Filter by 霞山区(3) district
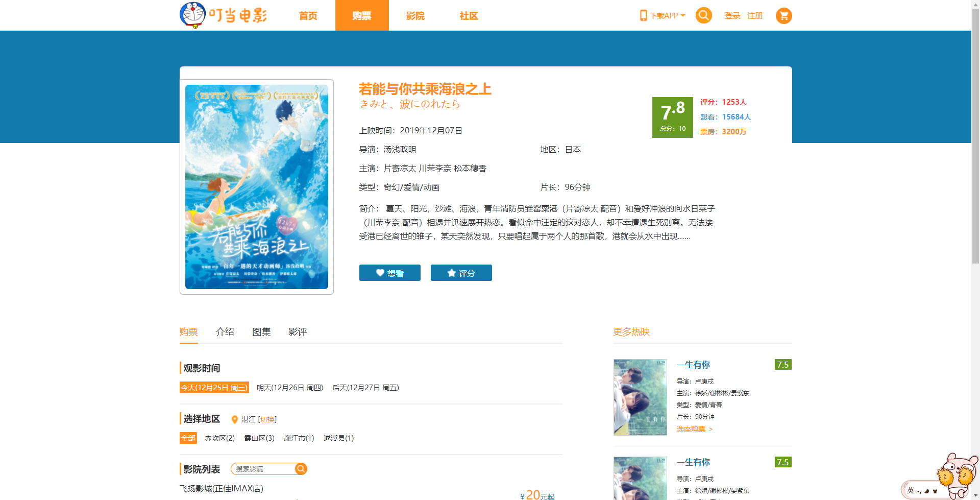The image size is (980, 500). (259, 438)
